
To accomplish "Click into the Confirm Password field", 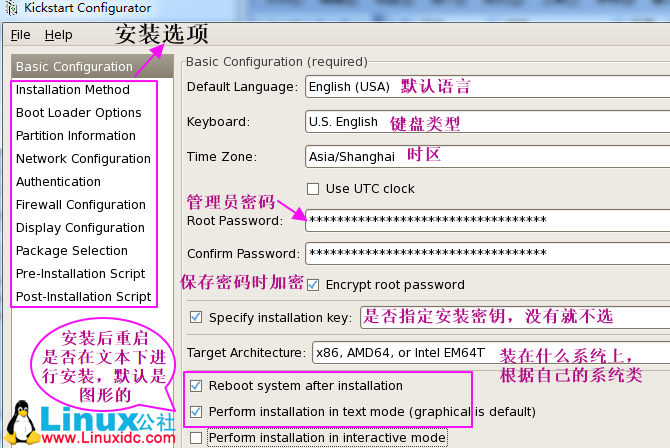I will pyautogui.click(x=488, y=253).
